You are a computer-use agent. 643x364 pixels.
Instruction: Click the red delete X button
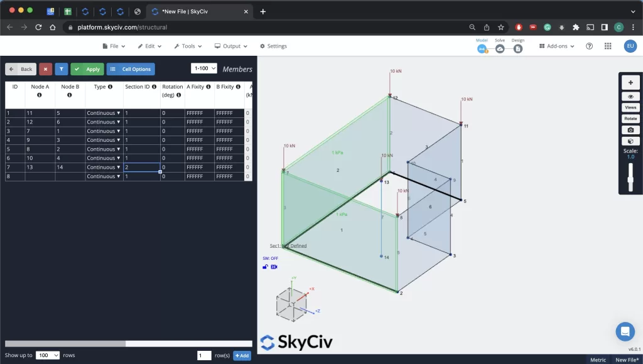(45, 69)
